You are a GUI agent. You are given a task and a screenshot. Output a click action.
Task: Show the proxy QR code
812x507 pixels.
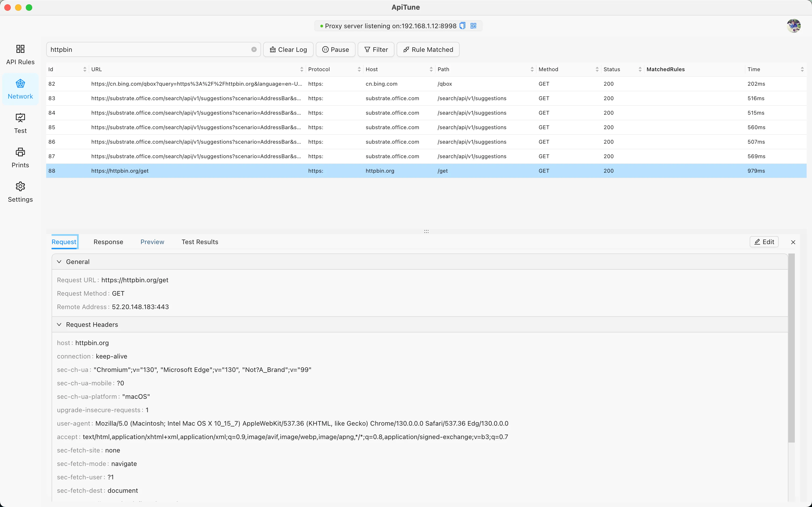[473, 26]
